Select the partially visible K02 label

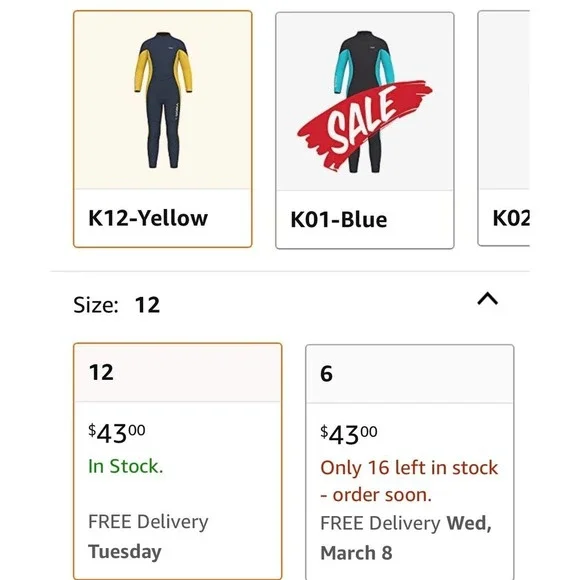pyautogui.click(x=511, y=218)
